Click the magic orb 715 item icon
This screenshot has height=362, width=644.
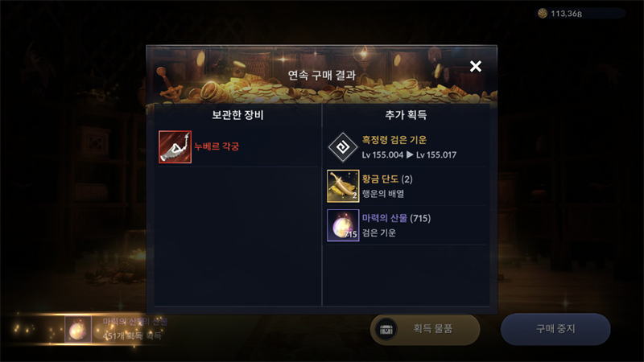coord(343,225)
